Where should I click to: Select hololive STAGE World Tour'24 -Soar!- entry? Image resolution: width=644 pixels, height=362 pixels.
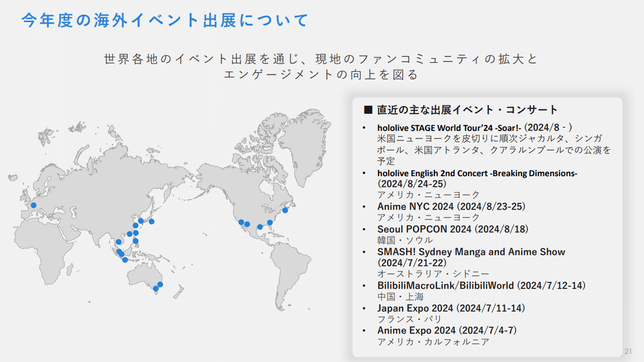(x=475, y=127)
